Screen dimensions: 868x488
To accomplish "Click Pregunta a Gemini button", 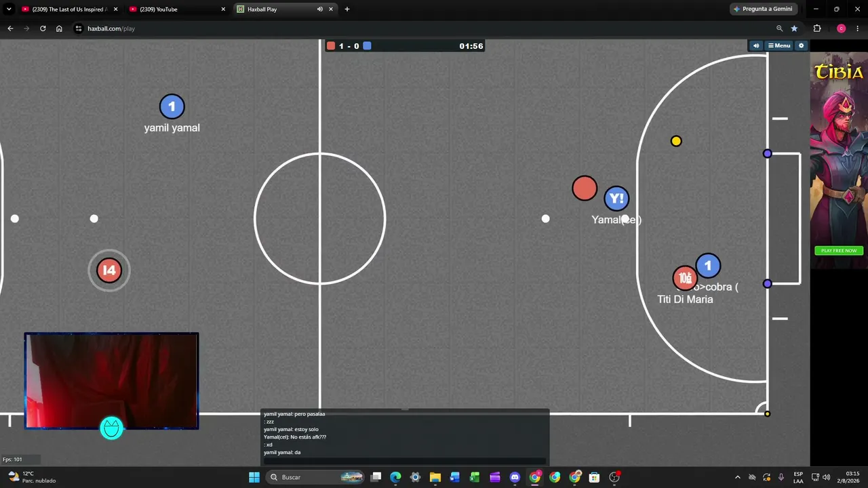I will (x=764, y=9).
